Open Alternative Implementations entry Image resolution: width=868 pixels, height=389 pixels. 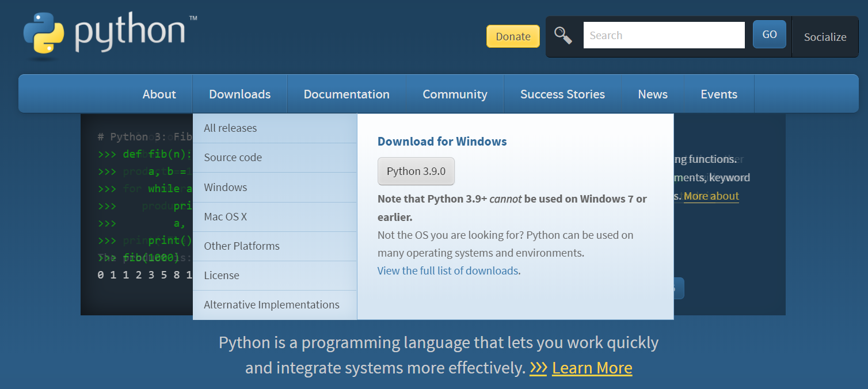[x=275, y=305]
